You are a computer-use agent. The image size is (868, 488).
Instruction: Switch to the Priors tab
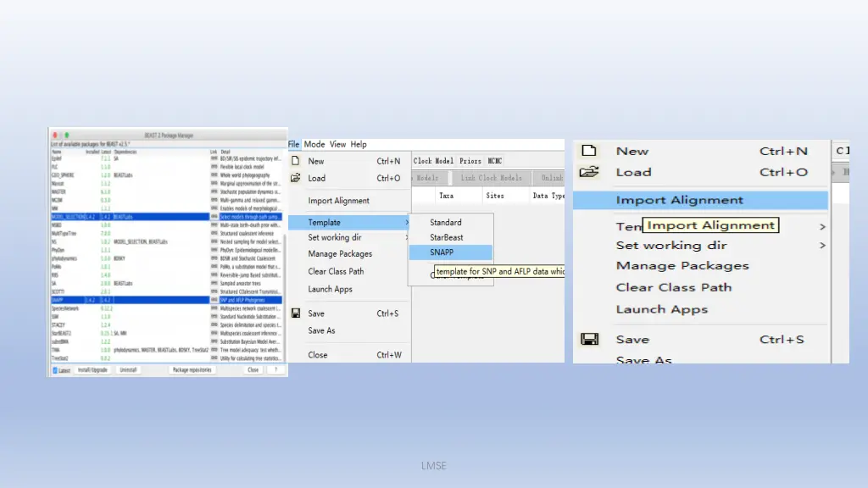470,161
